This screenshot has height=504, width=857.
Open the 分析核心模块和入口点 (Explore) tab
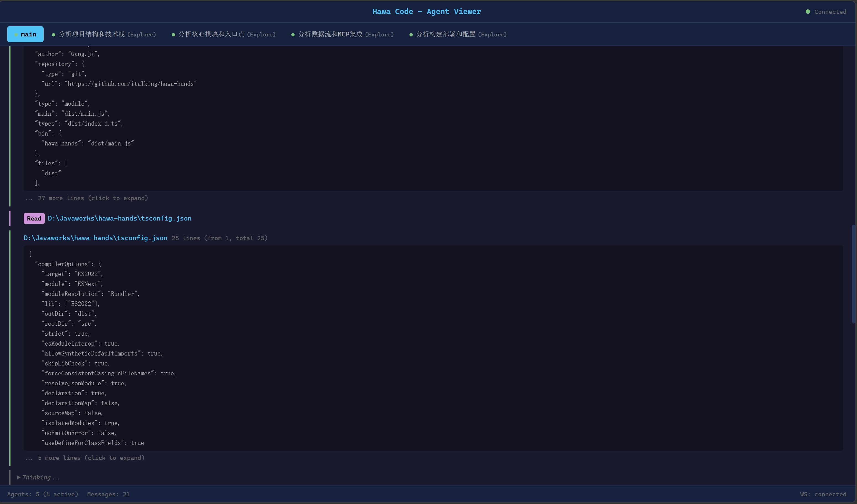[x=223, y=34]
